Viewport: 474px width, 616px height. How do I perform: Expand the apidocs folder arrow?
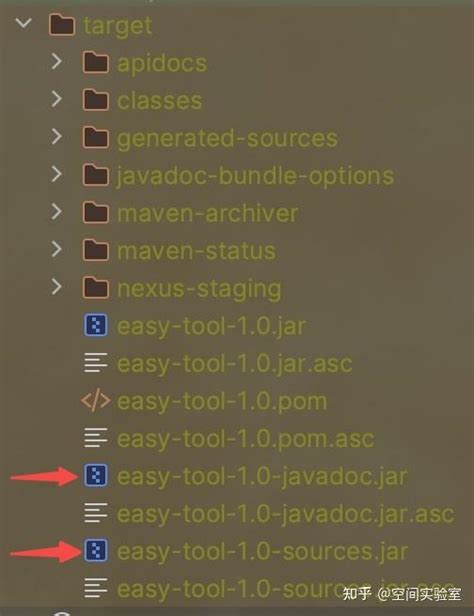tap(57, 62)
